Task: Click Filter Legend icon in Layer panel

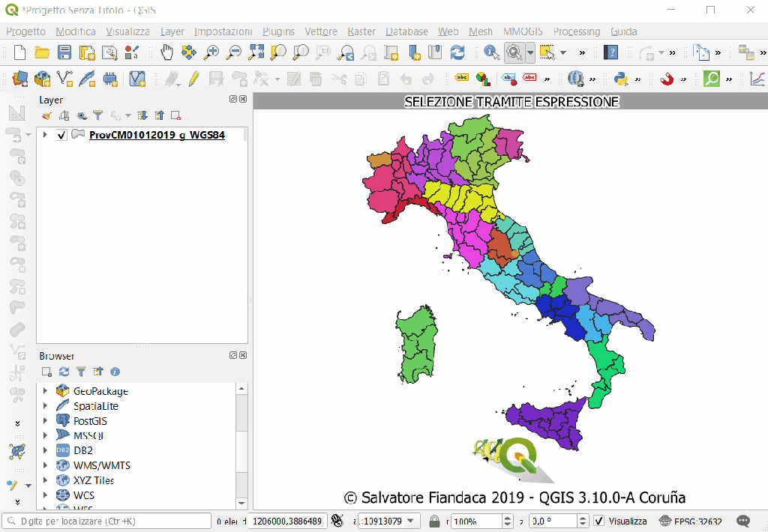Action: pyautogui.click(x=97, y=115)
